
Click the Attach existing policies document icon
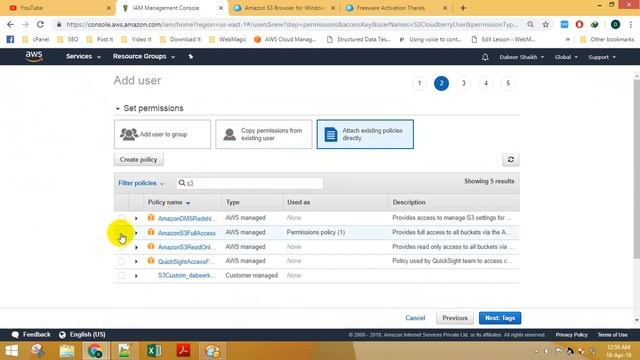coord(331,134)
